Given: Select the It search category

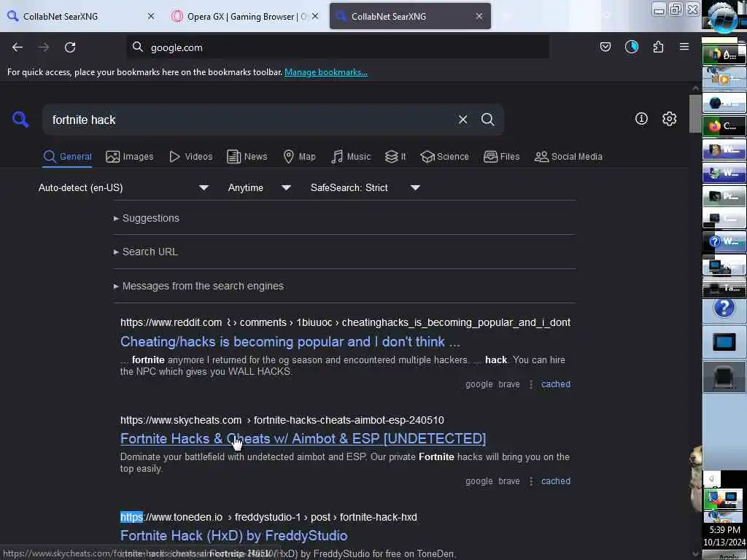Looking at the screenshot, I should coord(395,157).
